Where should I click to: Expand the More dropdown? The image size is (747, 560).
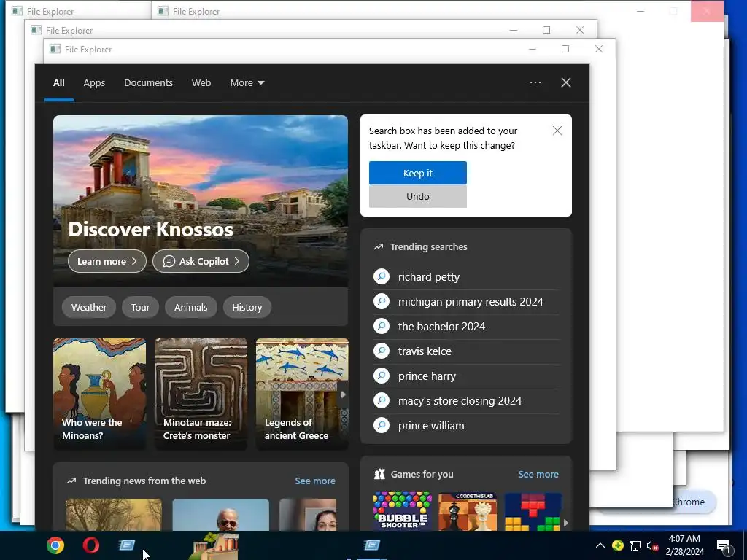tap(247, 83)
